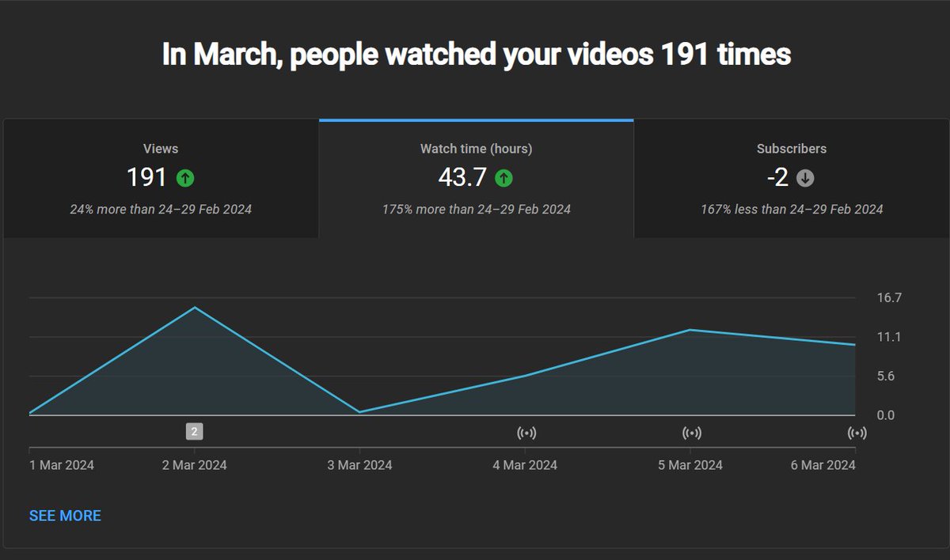Image resolution: width=950 pixels, height=560 pixels.
Task: Click the chart peak above 2 Mar 2024
Action: tap(193, 307)
